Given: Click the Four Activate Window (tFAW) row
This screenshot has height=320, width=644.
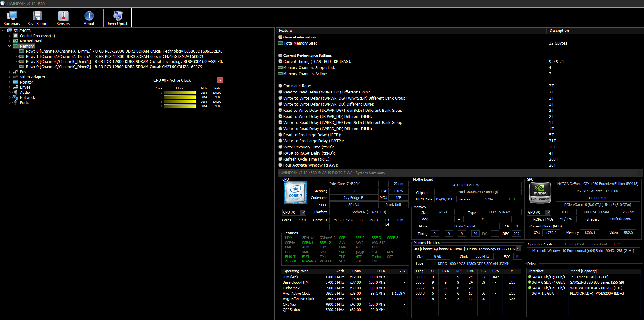Looking at the screenshot, I should pyautogui.click(x=460, y=165).
